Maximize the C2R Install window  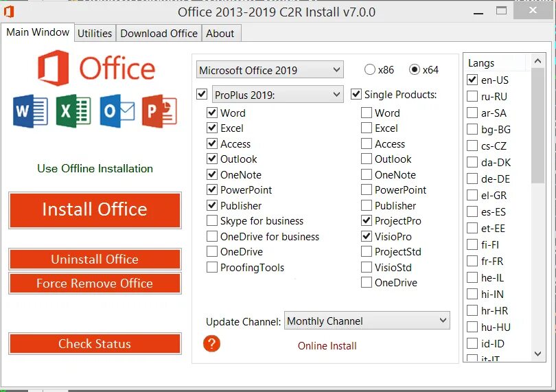coord(501,11)
